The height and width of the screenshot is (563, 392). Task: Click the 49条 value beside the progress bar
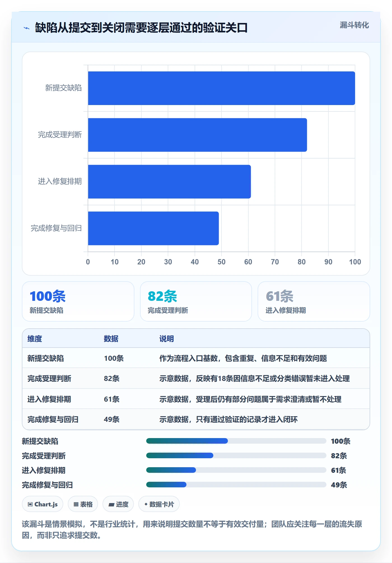pos(339,485)
